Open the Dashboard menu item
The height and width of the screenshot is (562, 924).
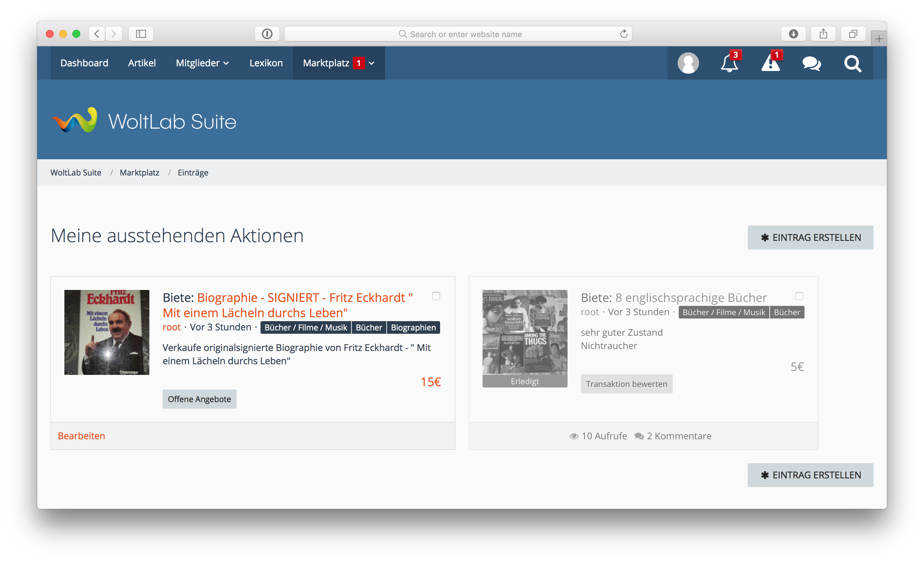pos(84,63)
